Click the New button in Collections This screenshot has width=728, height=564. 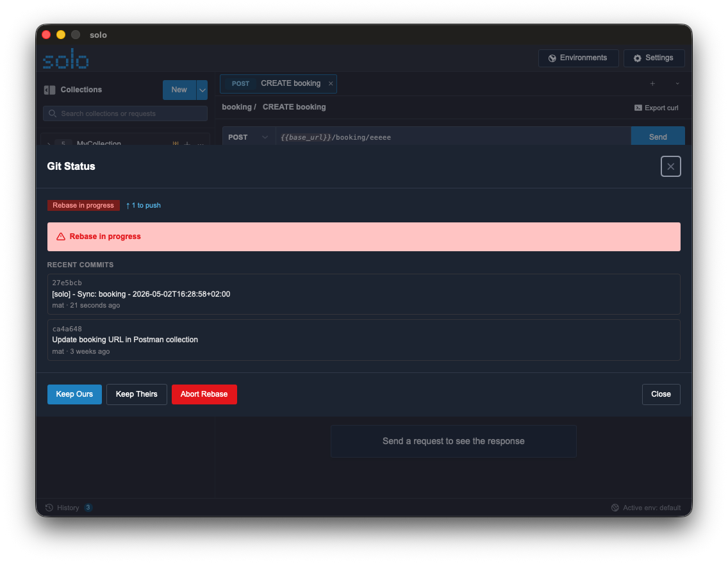179,90
